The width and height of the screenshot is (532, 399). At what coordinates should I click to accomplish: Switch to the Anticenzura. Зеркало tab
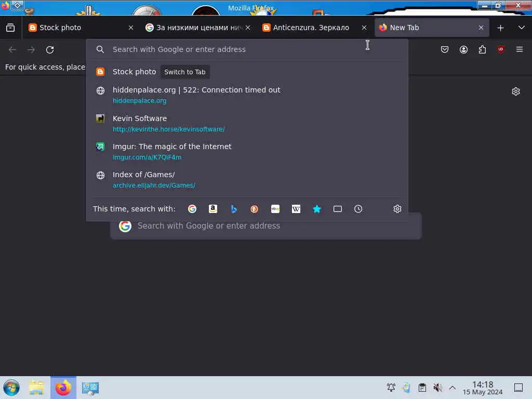pos(311,28)
